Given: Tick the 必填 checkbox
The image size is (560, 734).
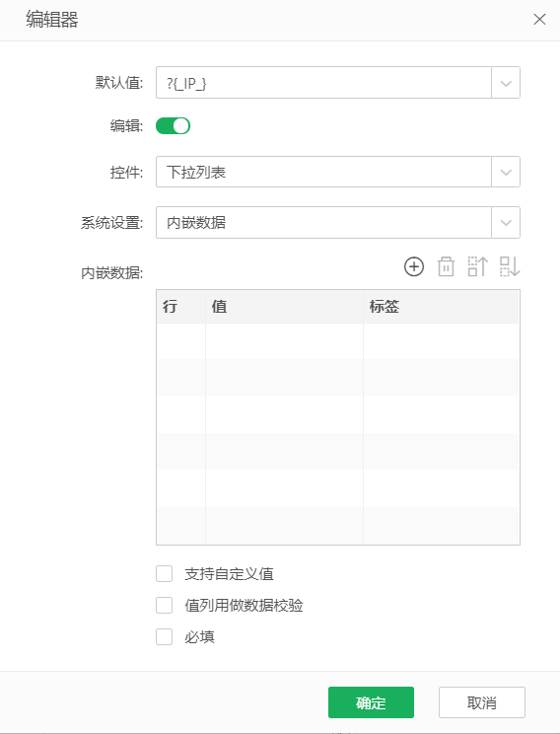Looking at the screenshot, I should point(165,637).
